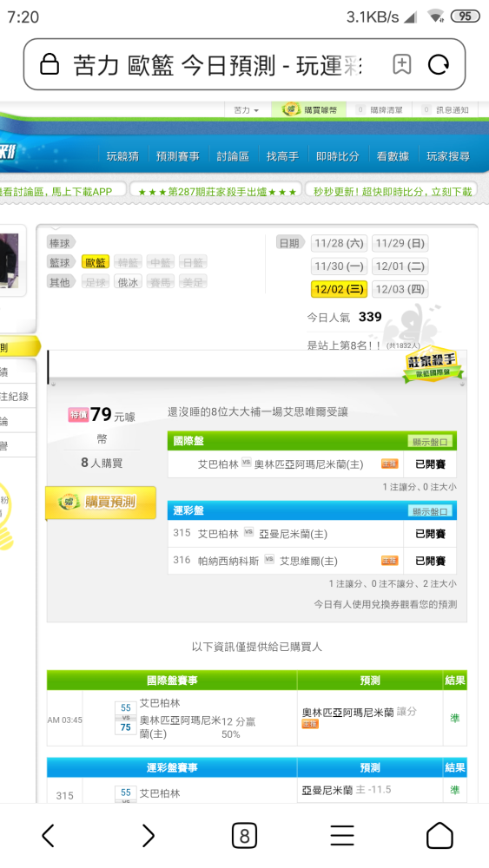Image resolution: width=489 pixels, height=868 pixels.
Task: Select date 12/03 (四)
Action: pyautogui.click(x=400, y=289)
